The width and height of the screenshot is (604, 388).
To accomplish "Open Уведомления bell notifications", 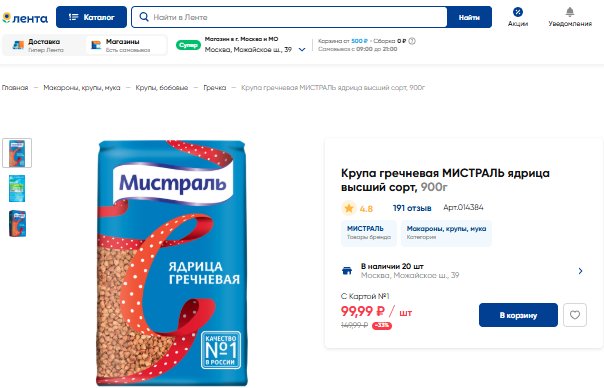I will (570, 17).
